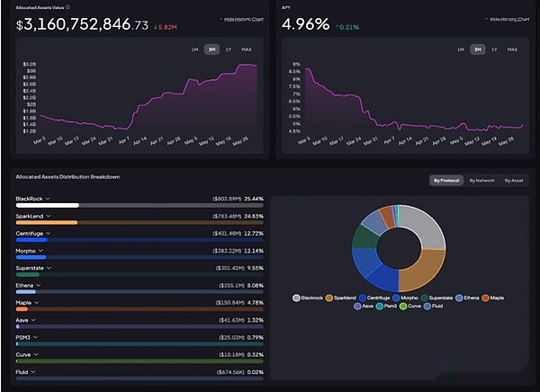The width and height of the screenshot is (540, 392).
Task: Click the Morpho legend dot
Action: 396,298
